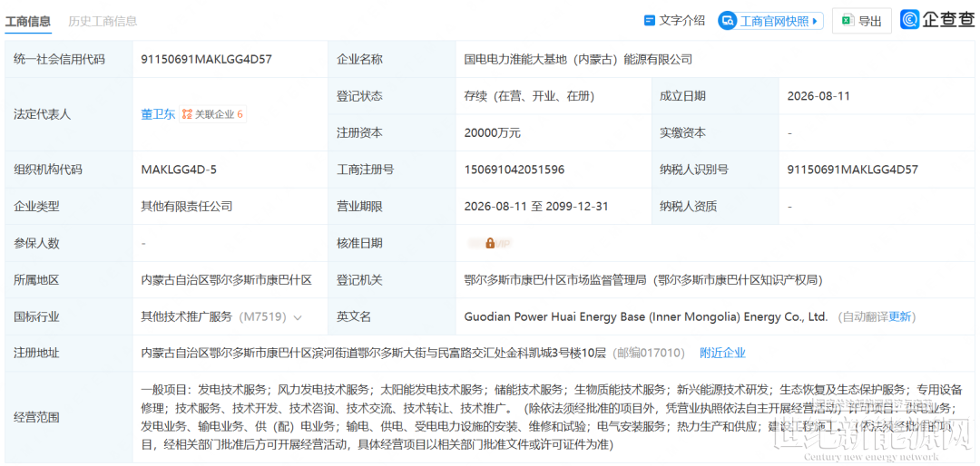Click the 实缴资本 label cell
The width and height of the screenshot is (980, 466).
pos(715,132)
